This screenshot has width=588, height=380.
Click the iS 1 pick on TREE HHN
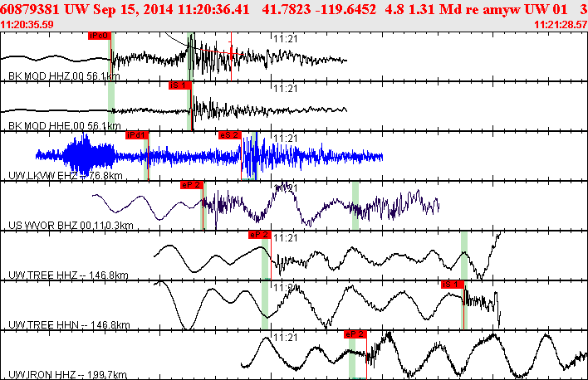tap(453, 285)
